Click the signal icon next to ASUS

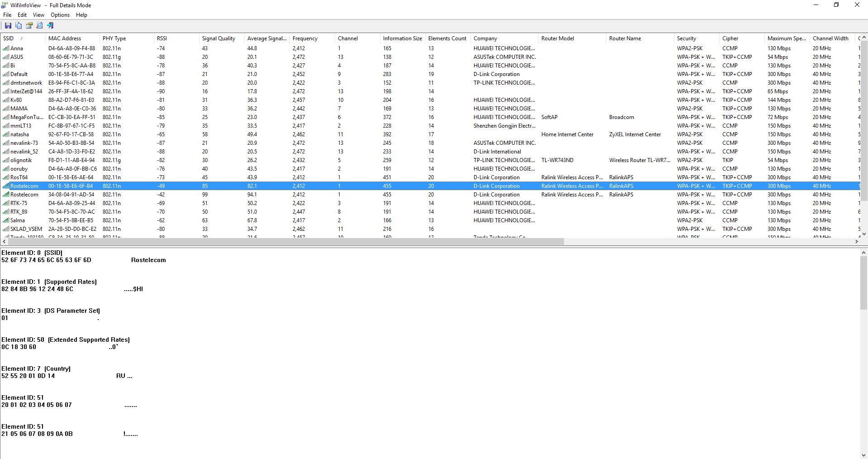(6, 57)
